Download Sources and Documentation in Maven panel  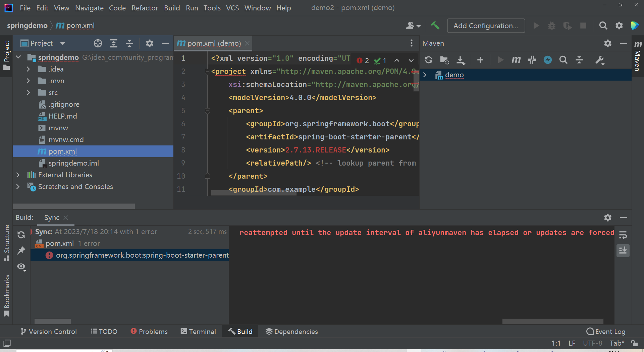(461, 60)
